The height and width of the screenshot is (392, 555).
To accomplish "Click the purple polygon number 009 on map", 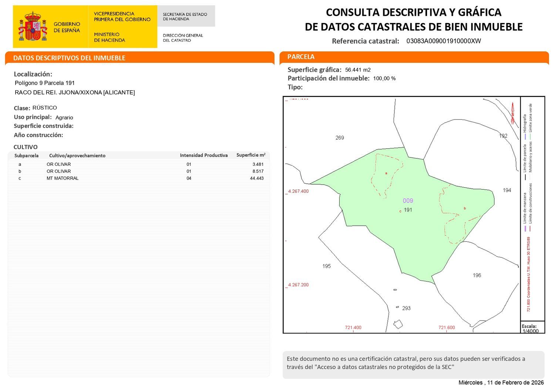I will tap(408, 201).
